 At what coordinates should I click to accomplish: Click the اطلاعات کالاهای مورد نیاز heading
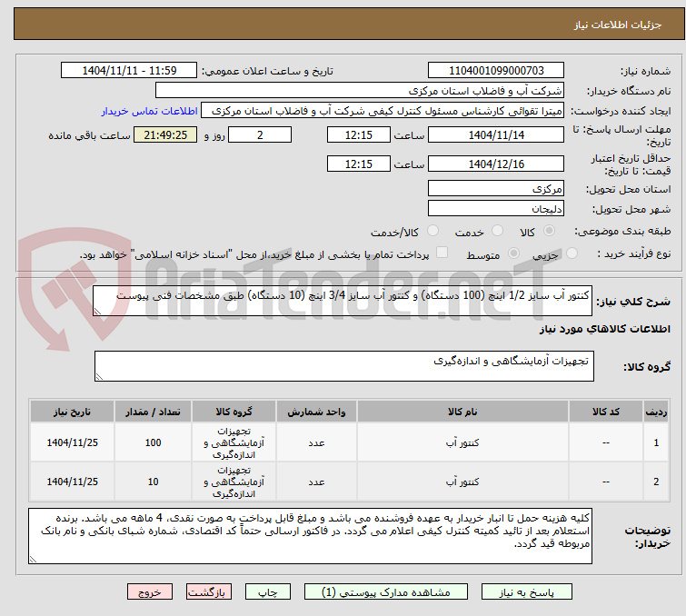(604, 329)
